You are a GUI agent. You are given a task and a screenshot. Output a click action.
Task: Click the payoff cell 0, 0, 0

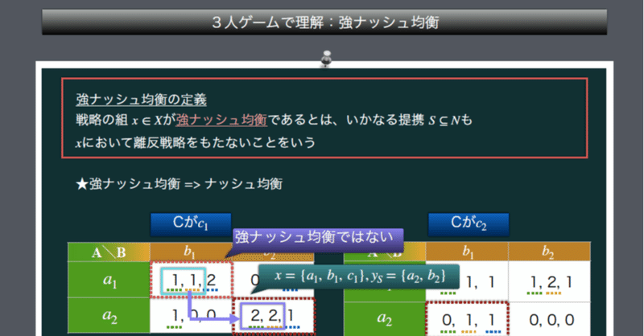550,319
